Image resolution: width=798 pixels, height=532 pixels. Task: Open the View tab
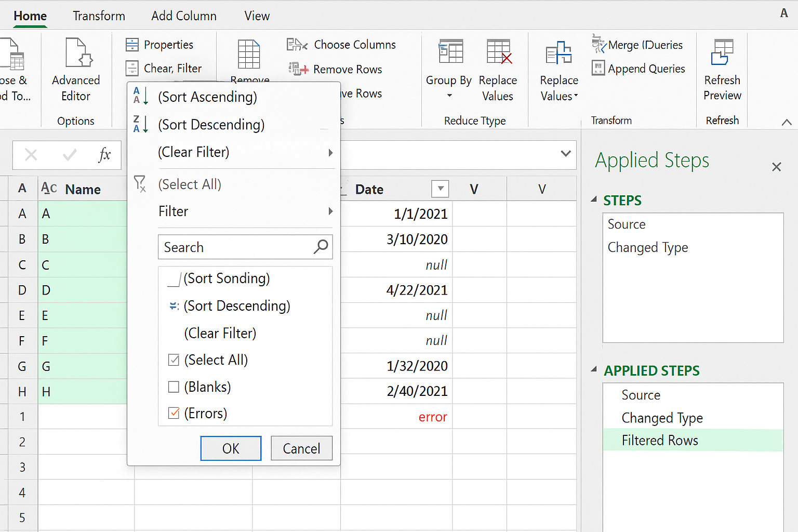coord(257,16)
